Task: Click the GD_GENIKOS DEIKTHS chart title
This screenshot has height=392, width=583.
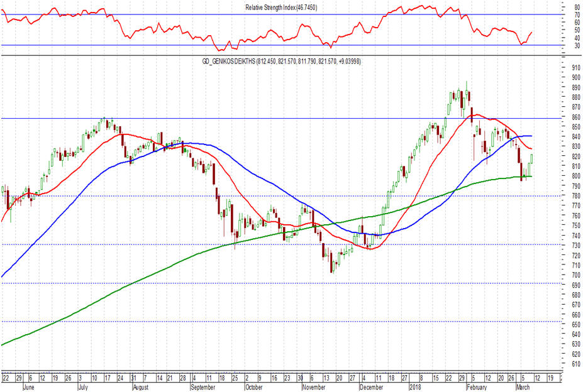Action: [x=282, y=62]
